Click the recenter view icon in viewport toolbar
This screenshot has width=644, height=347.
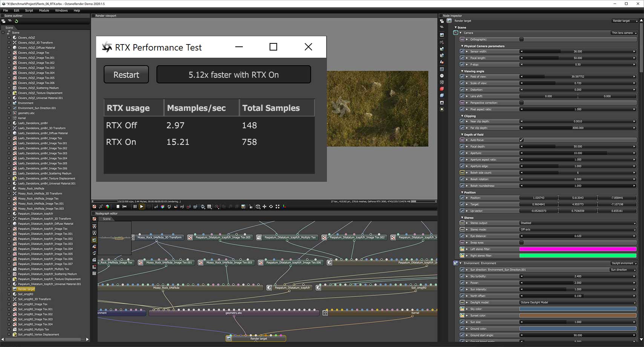pyautogui.click(x=94, y=207)
